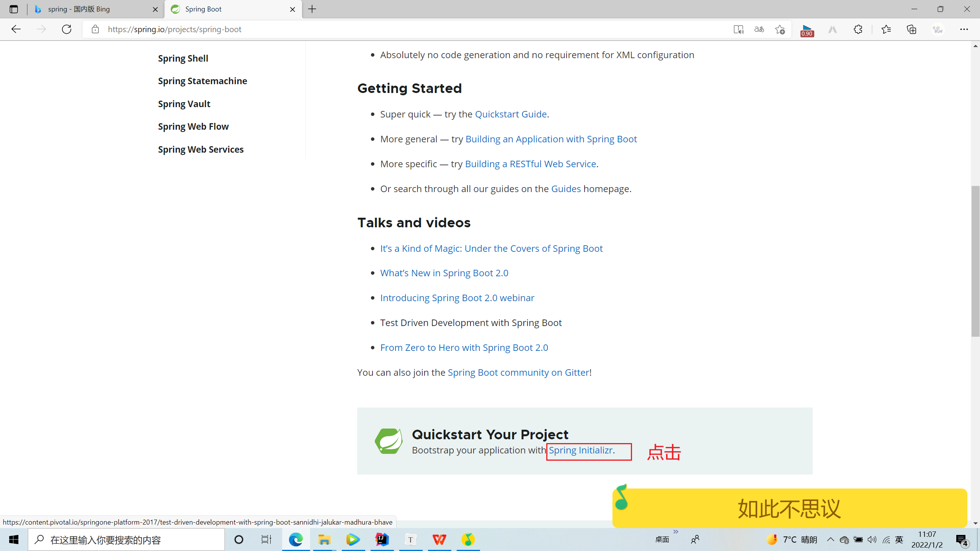
Task: Open Spring Statemachine project
Action: click(x=203, y=81)
